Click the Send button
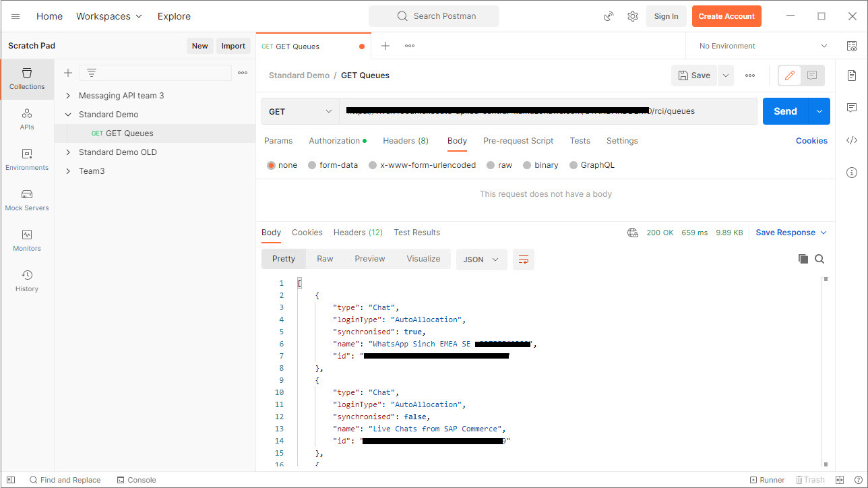This screenshot has height=488, width=868. tap(785, 111)
